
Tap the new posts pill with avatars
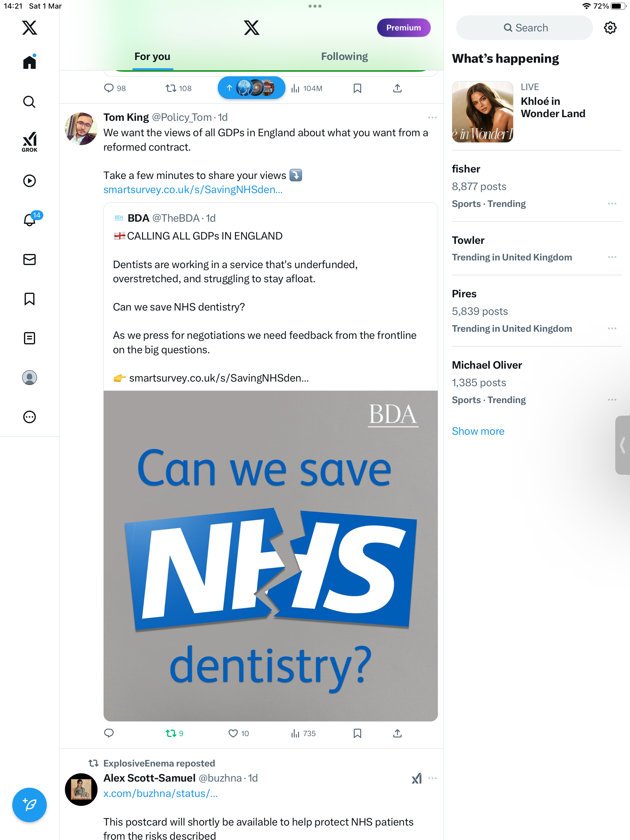pyautogui.click(x=251, y=88)
